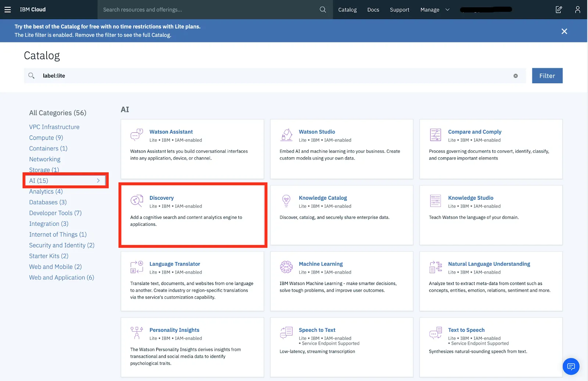This screenshot has height=381, width=588.
Task: Click the Filter button
Action: coord(547,76)
